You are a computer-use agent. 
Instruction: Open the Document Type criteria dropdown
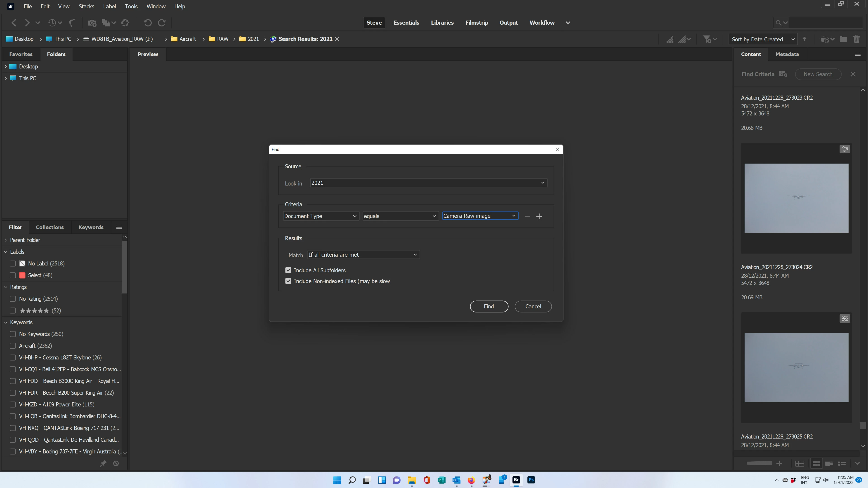click(x=320, y=216)
